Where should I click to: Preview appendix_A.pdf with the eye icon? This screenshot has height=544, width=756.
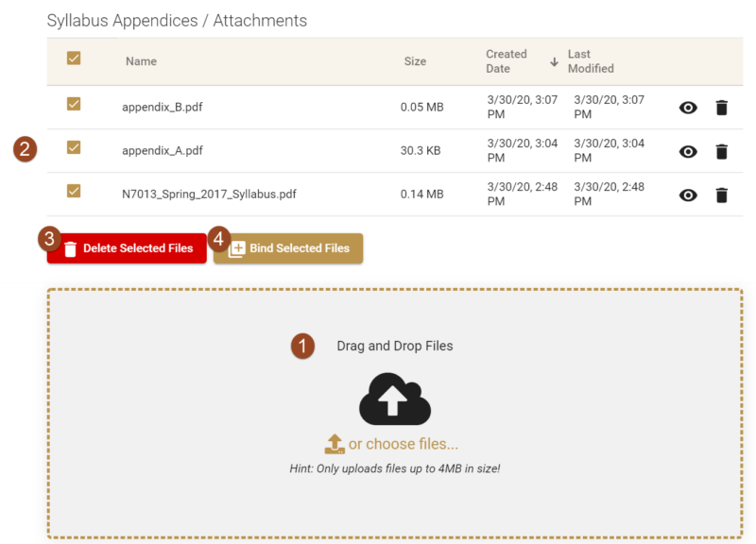click(x=688, y=152)
